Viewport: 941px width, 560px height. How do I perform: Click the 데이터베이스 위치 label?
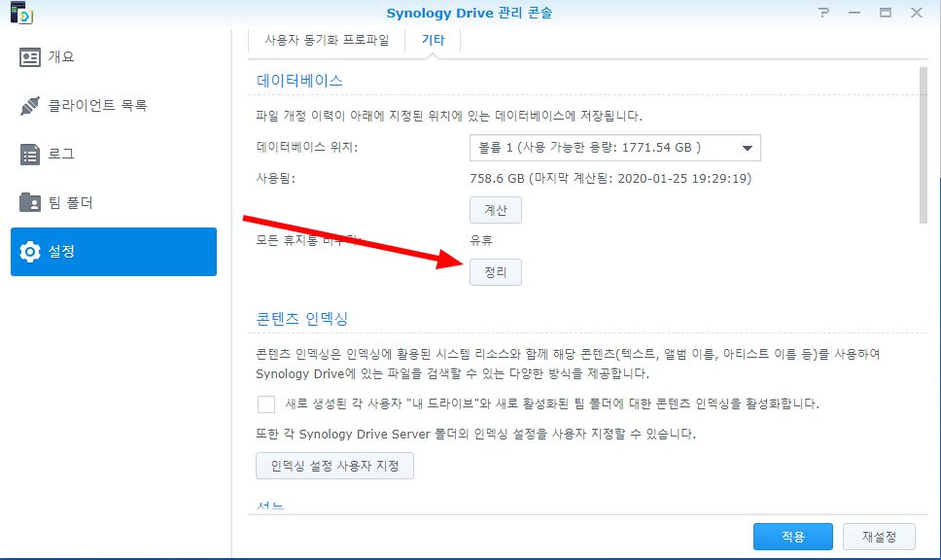pyautogui.click(x=306, y=147)
